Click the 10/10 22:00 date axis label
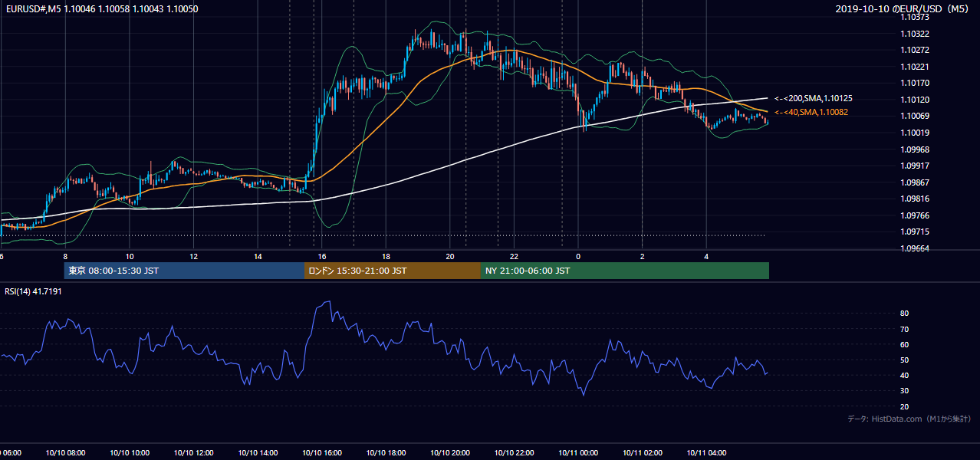980x460 pixels. click(x=514, y=453)
